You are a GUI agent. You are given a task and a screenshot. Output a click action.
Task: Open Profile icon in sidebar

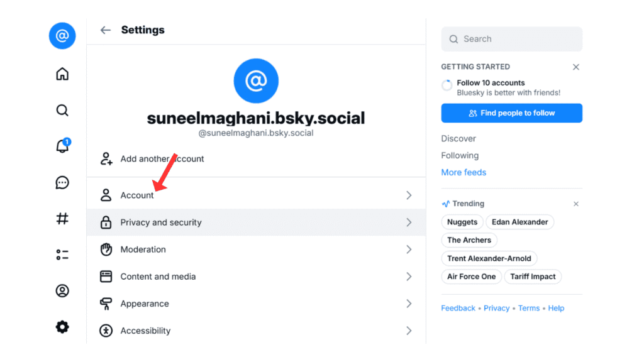pyautogui.click(x=62, y=291)
